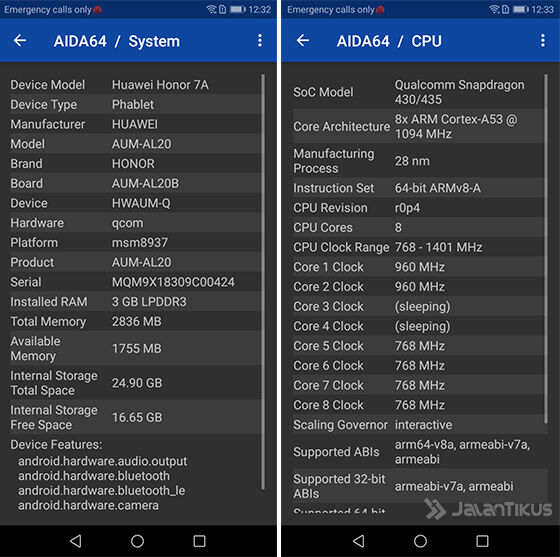Tap Device Features heading
The image size is (560, 557).
(56, 445)
